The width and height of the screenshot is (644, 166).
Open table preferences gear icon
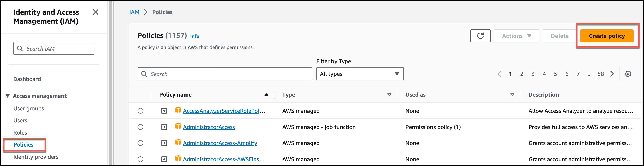coord(628,74)
